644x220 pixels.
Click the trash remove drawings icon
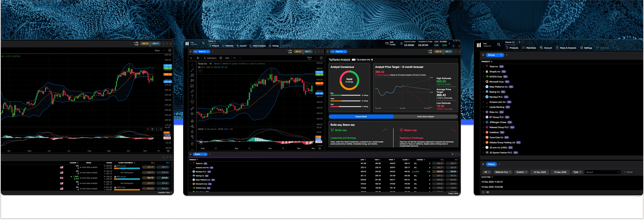[x=192, y=144]
